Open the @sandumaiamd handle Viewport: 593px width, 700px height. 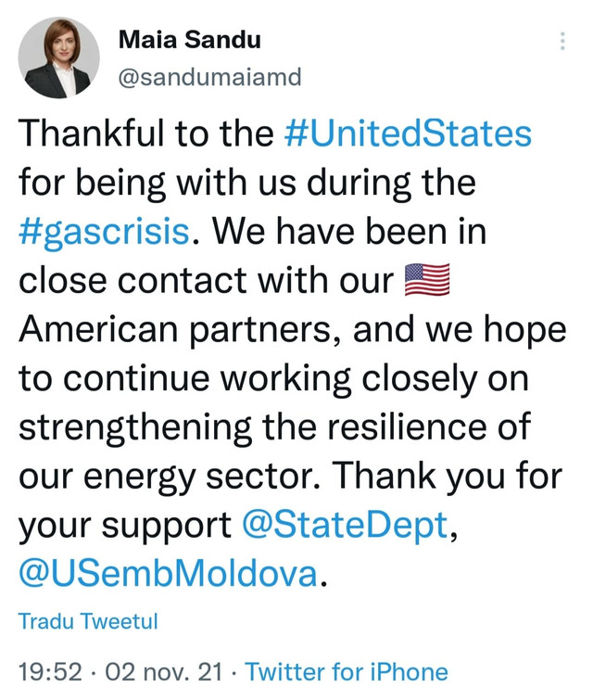click(x=209, y=77)
